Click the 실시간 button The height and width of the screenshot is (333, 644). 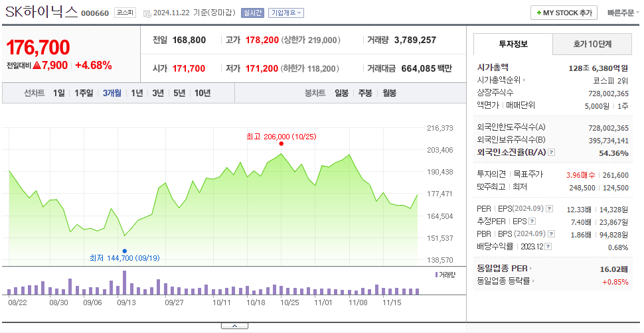pyautogui.click(x=252, y=13)
